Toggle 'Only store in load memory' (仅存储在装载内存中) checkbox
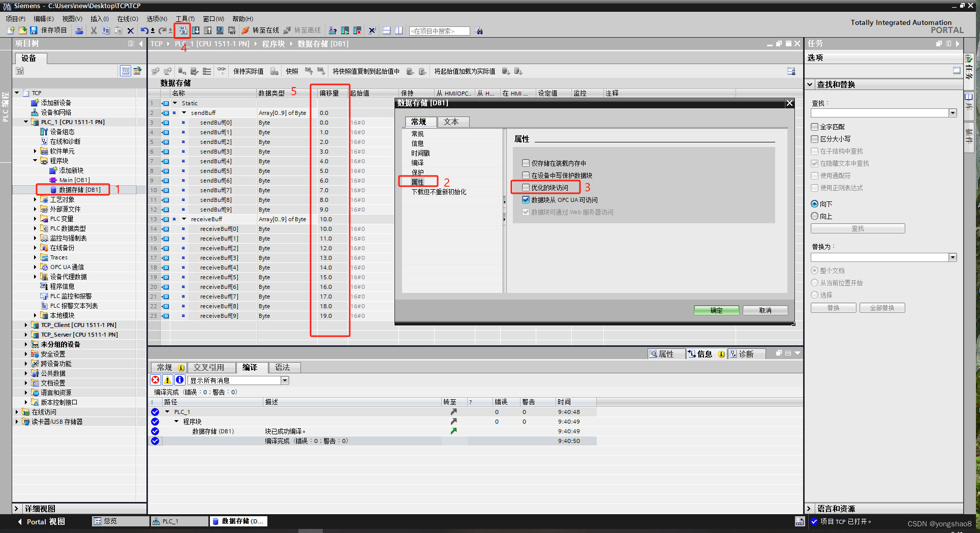980x533 pixels. [x=526, y=163]
